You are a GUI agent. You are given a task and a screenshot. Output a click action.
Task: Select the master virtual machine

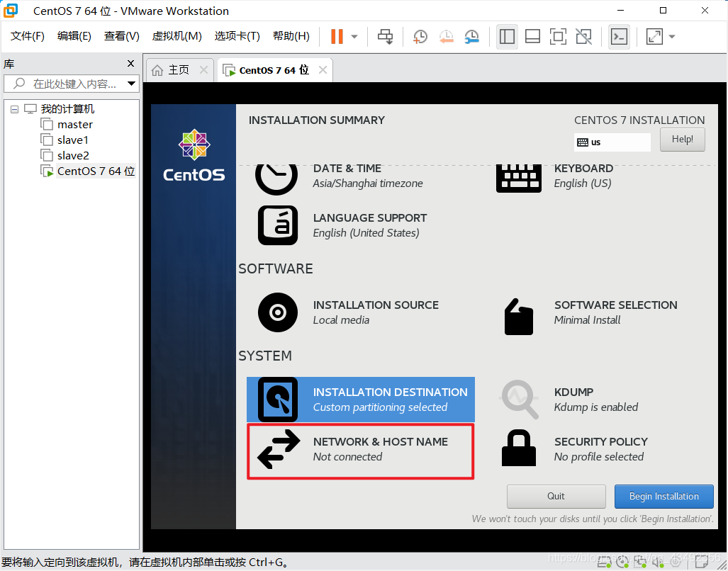tap(74, 124)
